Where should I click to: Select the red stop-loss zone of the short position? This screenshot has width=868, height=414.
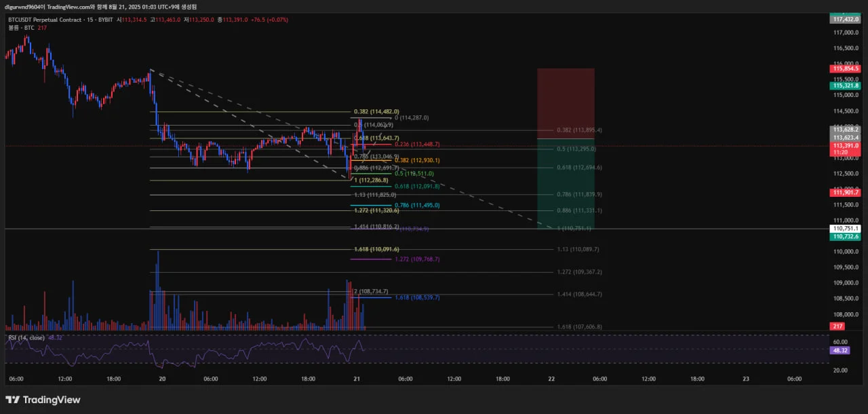pyautogui.click(x=566, y=103)
